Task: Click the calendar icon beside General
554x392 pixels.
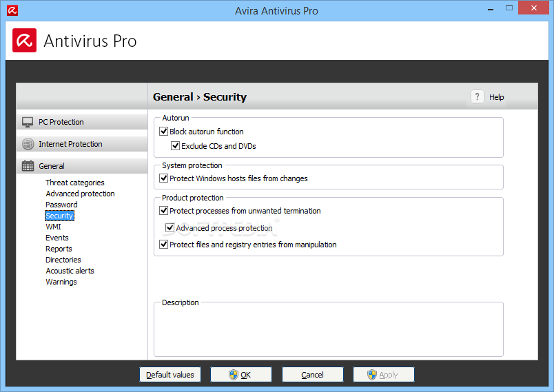Action: [x=28, y=166]
